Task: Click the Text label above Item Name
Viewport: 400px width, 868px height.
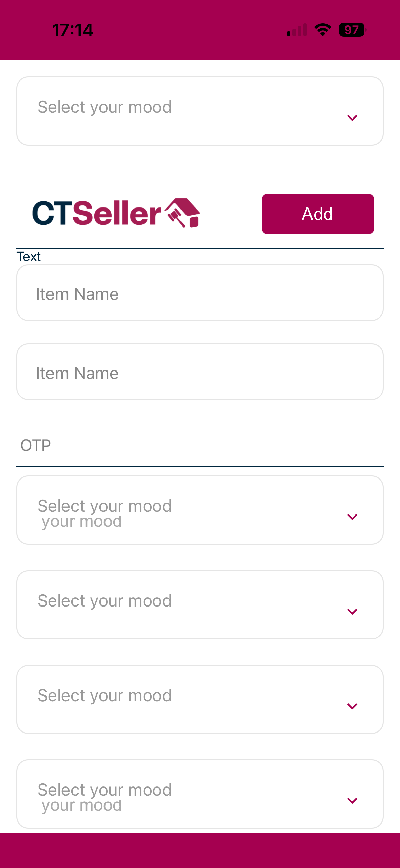Action: [29, 257]
